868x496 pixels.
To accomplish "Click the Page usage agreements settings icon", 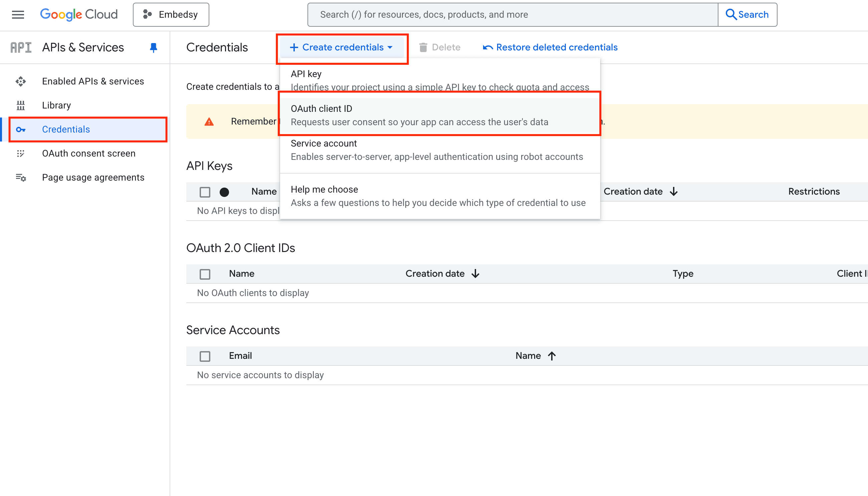I will [21, 178].
